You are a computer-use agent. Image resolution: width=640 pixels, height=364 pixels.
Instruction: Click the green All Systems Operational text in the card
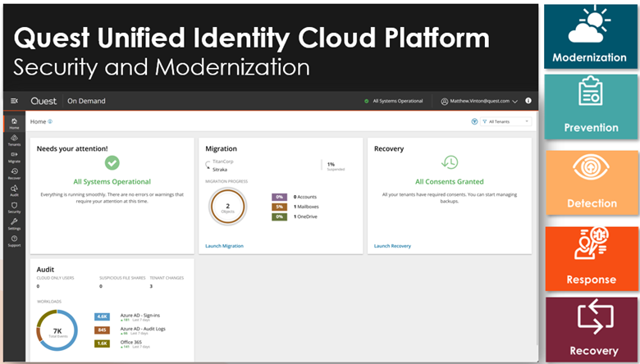pos(112,182)
